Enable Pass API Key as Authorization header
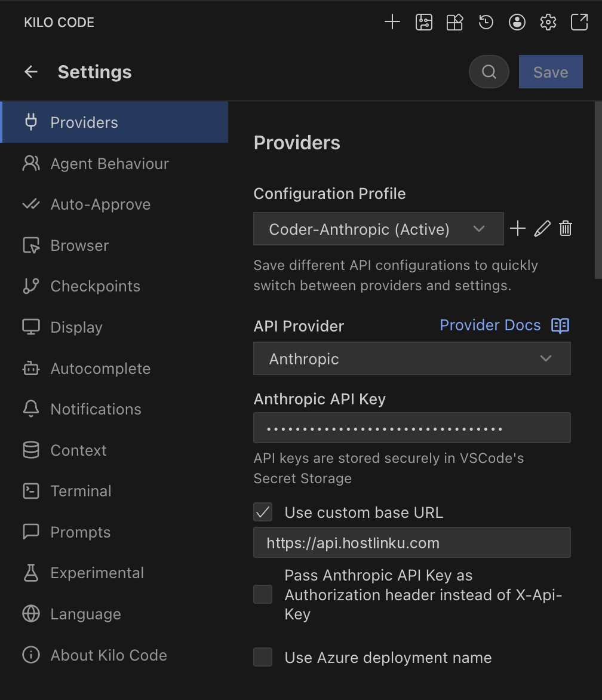The width and height of the screenshot is (602, 700). (x=263, y=594)
